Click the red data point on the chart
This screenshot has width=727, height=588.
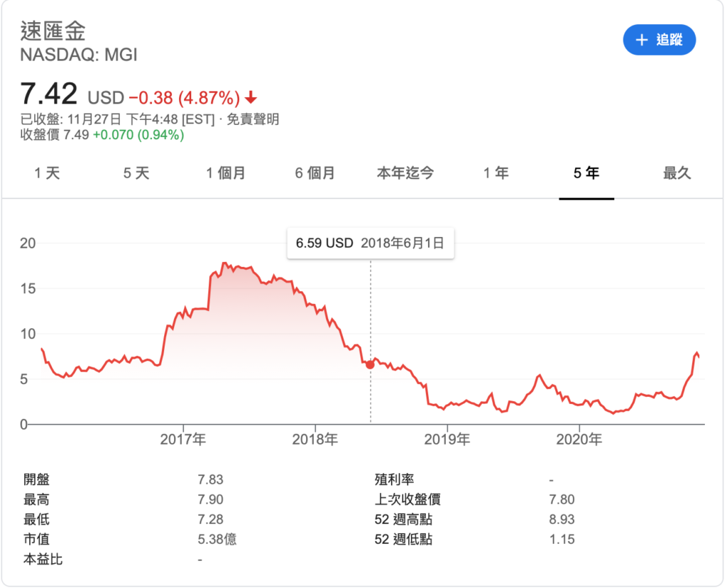tap(370, 364)
